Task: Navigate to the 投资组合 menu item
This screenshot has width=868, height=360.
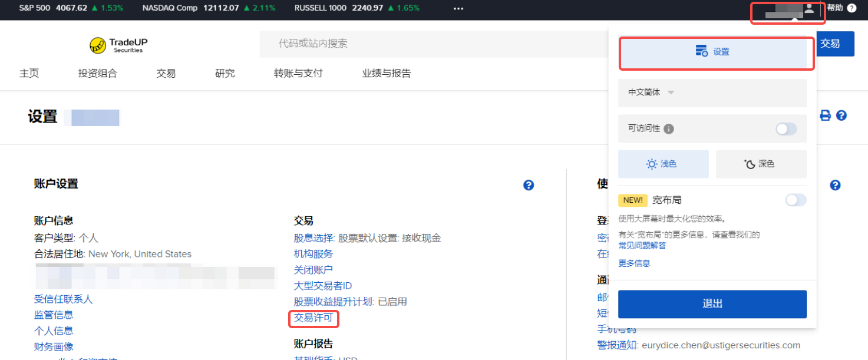Action: [97, 73]
